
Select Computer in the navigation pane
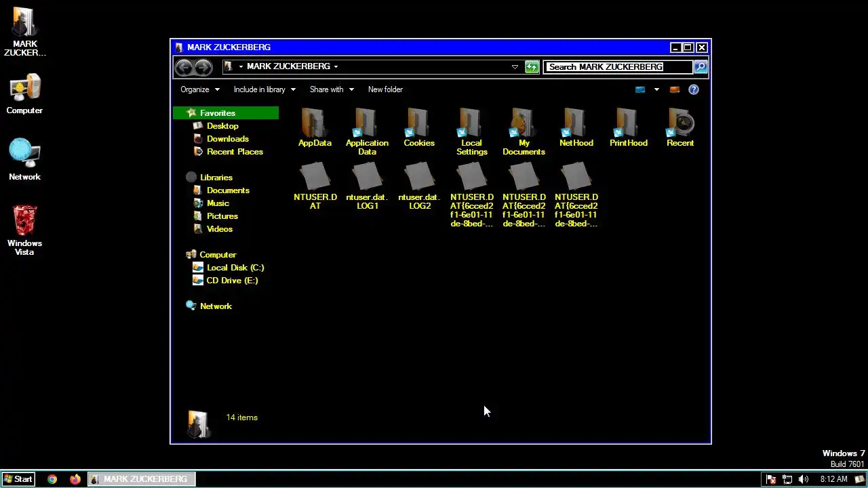[x=217, y=255]
